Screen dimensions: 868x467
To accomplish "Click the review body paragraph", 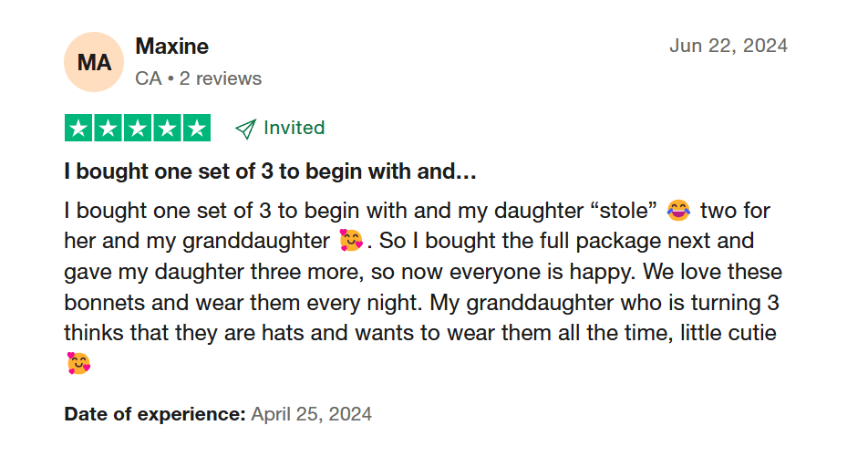I will coord(423,287).
